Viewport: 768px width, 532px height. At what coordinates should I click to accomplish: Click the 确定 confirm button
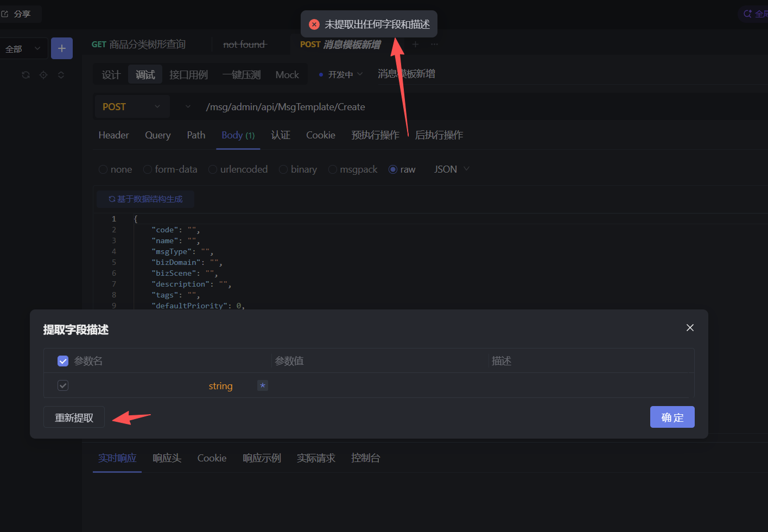click(x=672, y=417)
